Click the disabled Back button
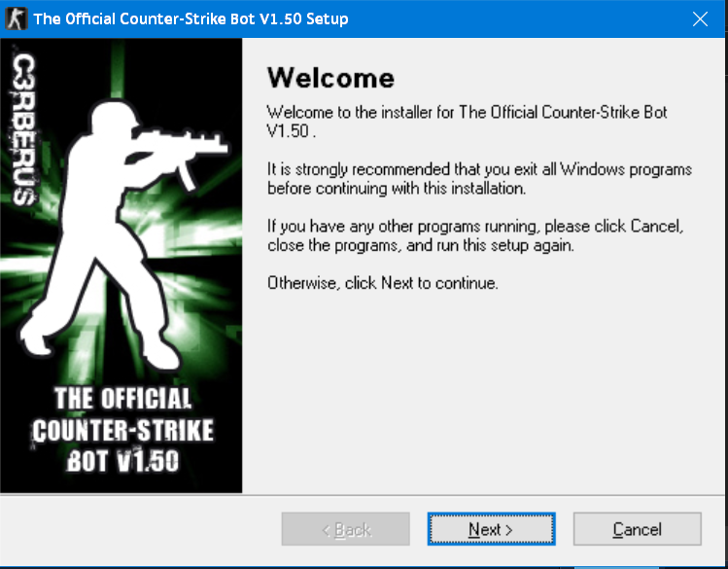 (345, 528)
